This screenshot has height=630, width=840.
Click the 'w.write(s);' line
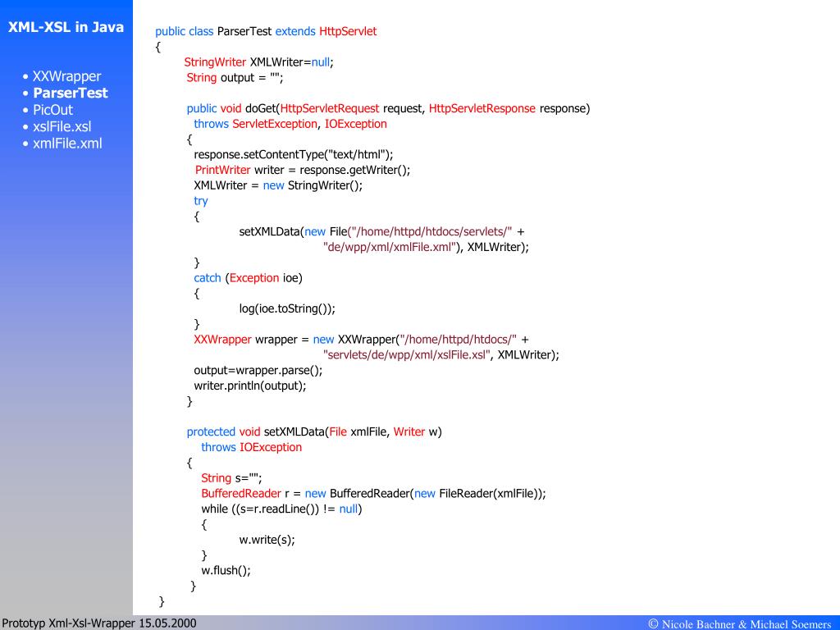[x=267, y=540]
